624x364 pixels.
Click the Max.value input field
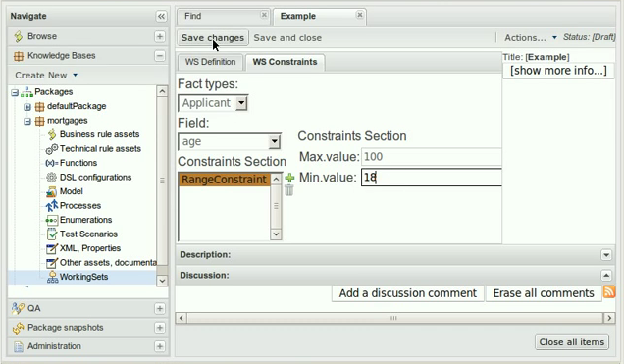pyautogui.click(x=432, y=157)
